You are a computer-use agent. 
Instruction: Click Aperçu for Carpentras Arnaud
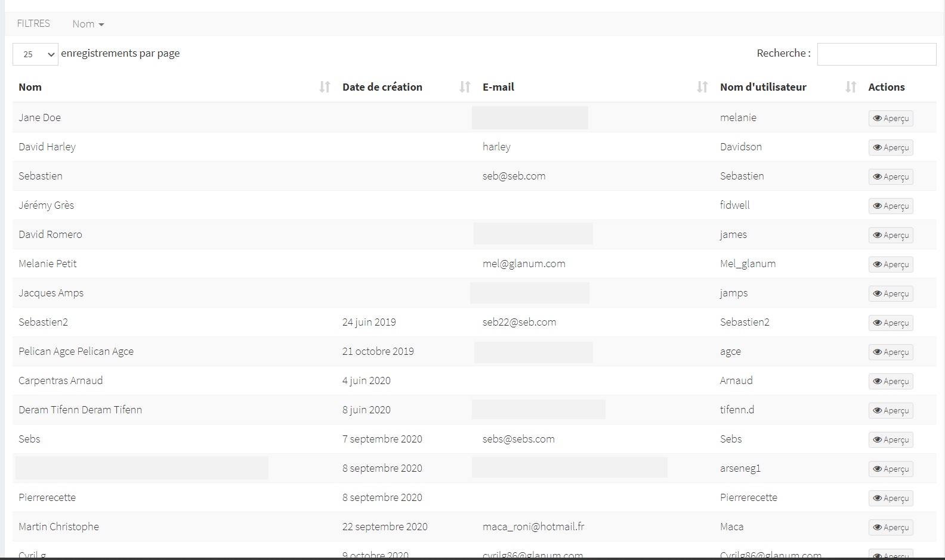coord(890,381)
